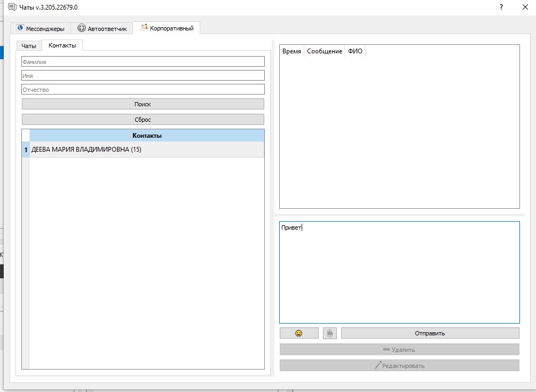
Task: Select the Контакты sub-tab
Action: point(62,45)
